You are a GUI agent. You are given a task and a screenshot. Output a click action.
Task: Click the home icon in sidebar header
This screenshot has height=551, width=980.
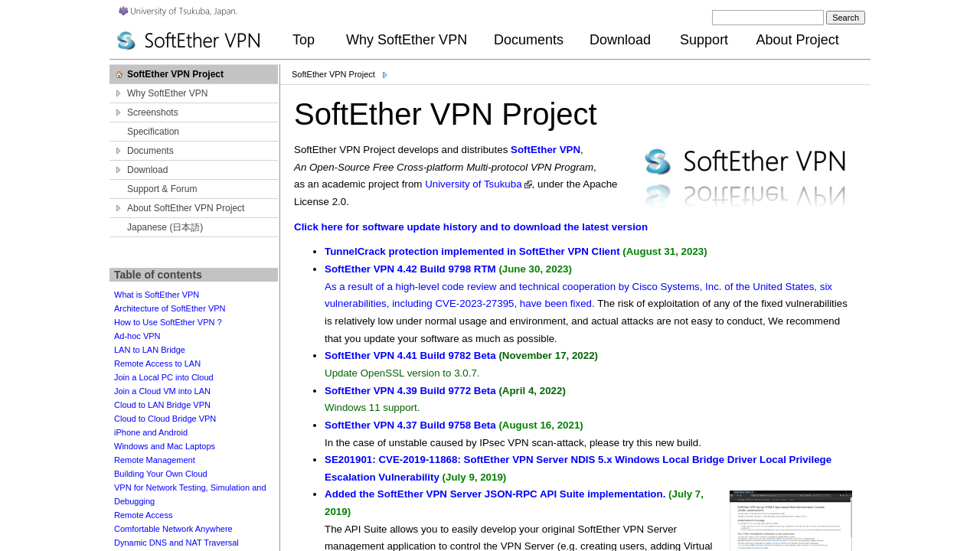[x=119, y=75]
